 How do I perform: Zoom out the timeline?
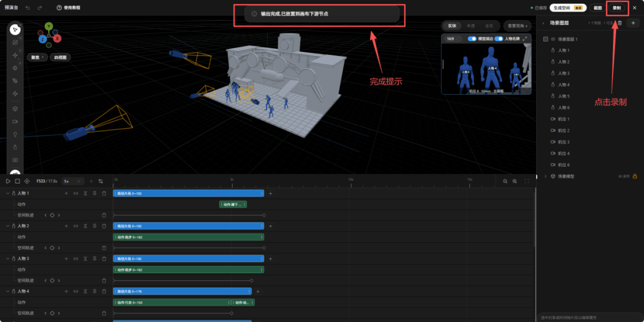pos(505,181)
